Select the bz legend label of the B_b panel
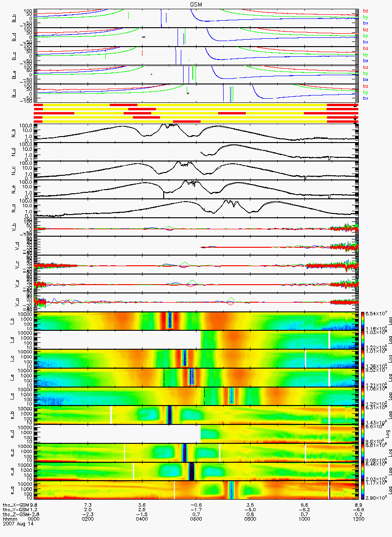 (x=366, y=11)
